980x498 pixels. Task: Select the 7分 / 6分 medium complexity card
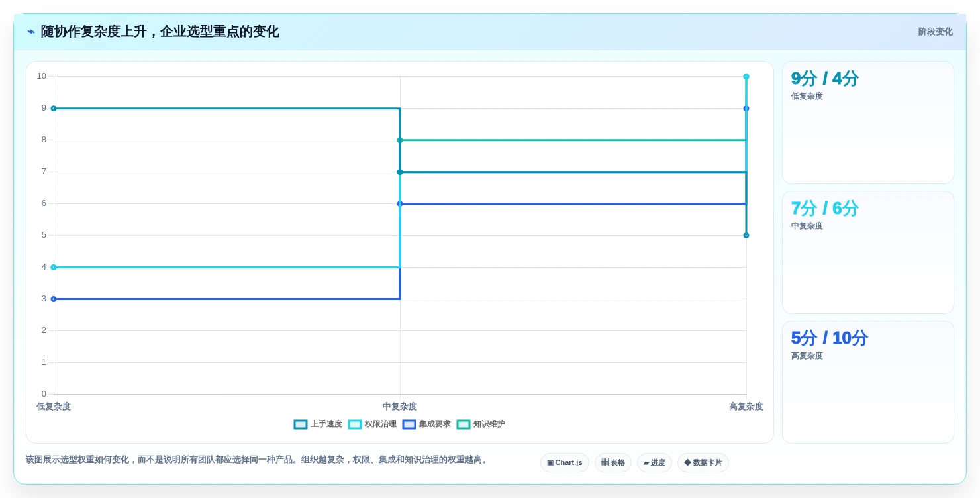[868, 252]
